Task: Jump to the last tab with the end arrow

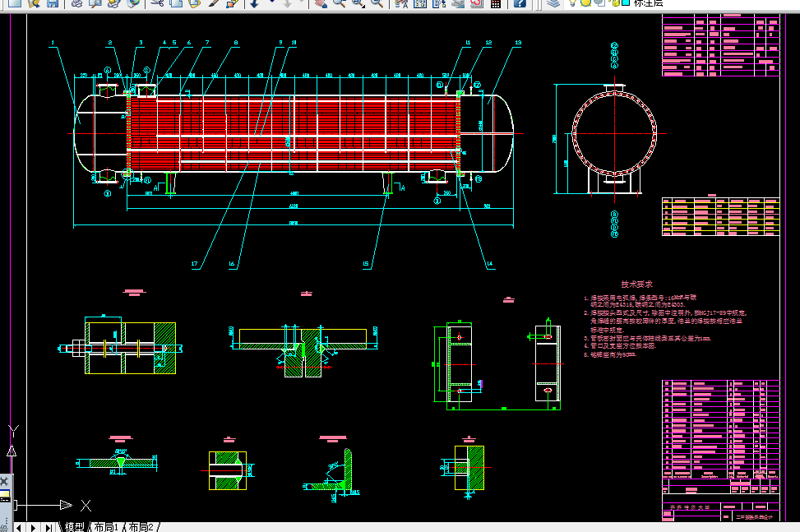Action: (x=49, y=527)
